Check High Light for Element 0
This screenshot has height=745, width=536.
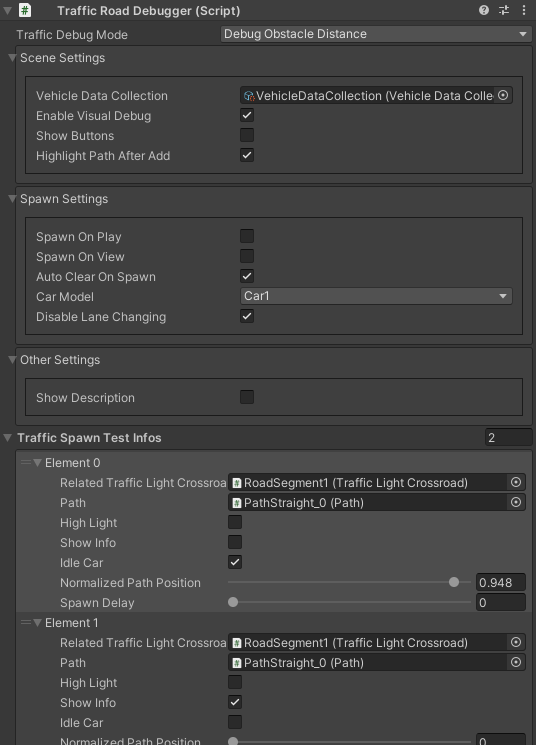point(235,522)
